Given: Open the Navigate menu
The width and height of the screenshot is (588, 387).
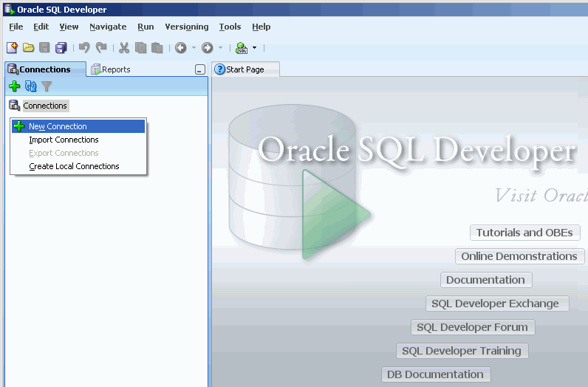Looking at the screenshot, I should 108,27.
